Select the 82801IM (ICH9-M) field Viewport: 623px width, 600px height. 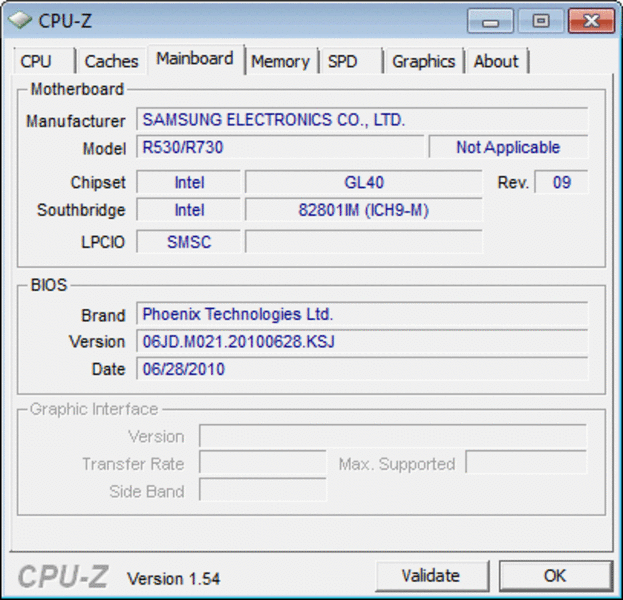364,210
